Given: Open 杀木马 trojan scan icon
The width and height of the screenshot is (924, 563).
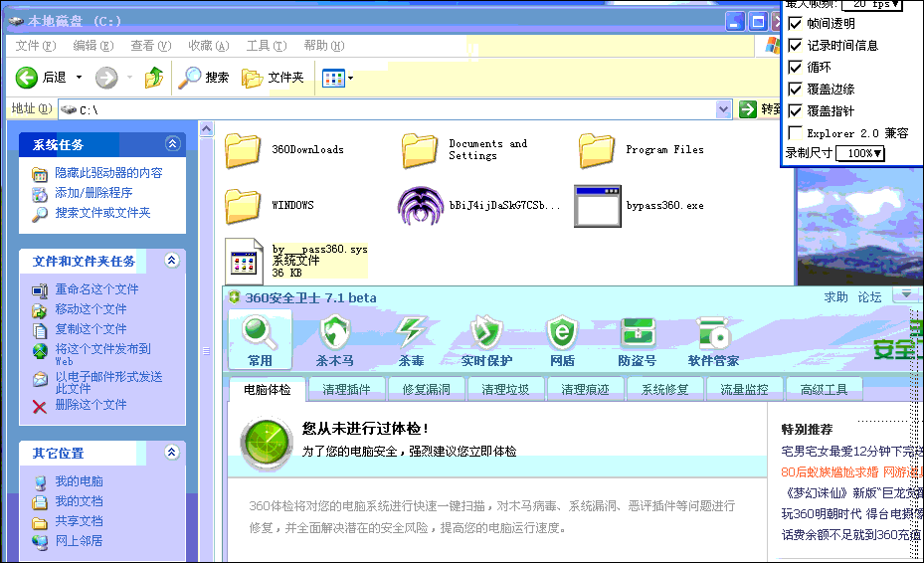Looking at the screenshot, I should click(x=335, y=332).
